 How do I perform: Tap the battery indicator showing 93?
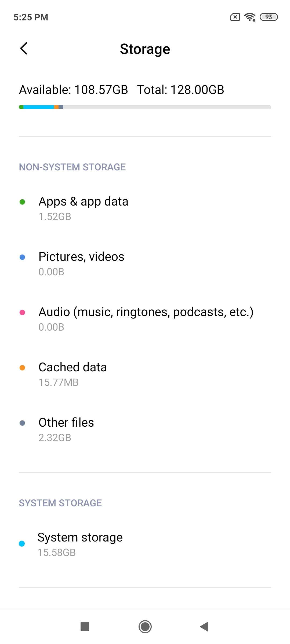click(x=269, y=17)
